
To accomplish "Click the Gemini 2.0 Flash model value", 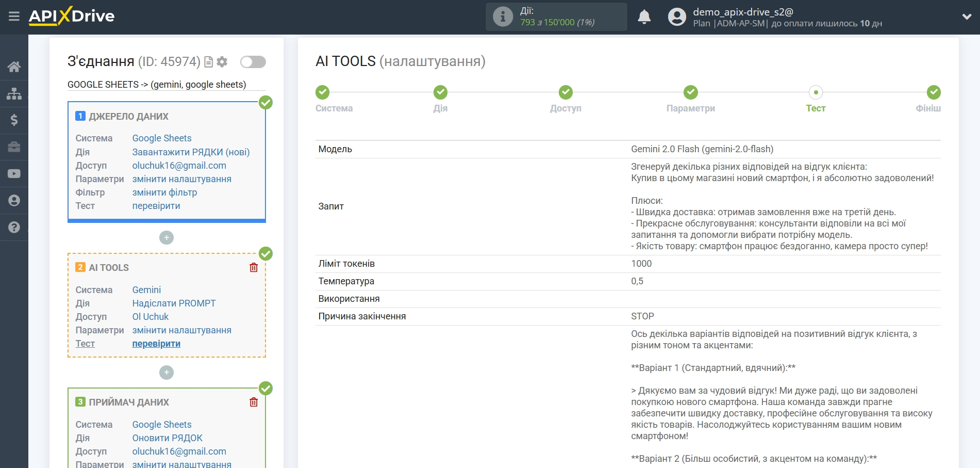I will coord(702,149).
